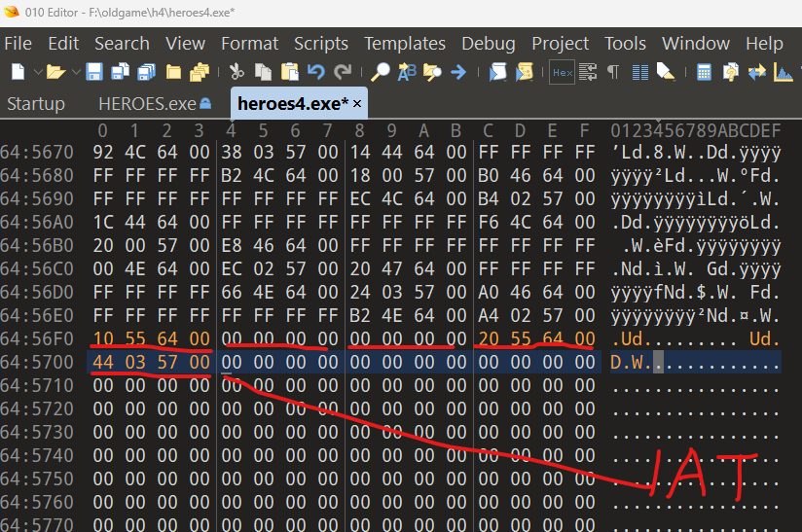Open the Tools menu
The image size is (802, 532).
click(625, 44)
